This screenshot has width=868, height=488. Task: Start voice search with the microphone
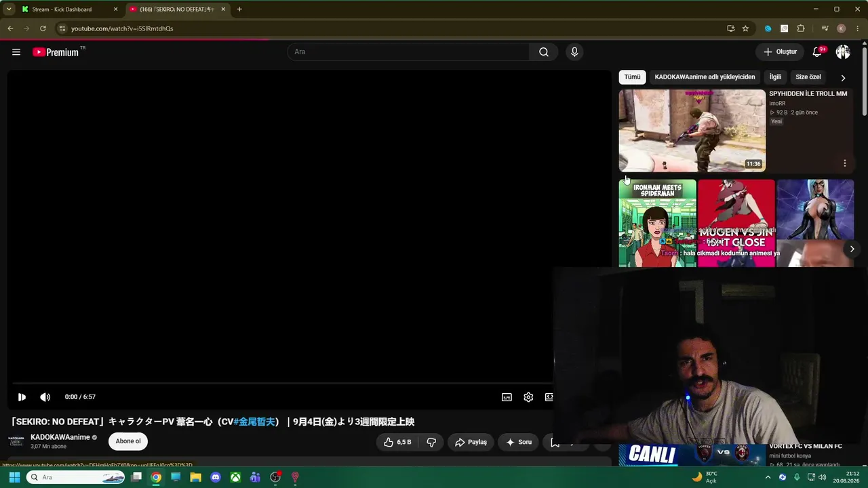[x=574, y=52]
